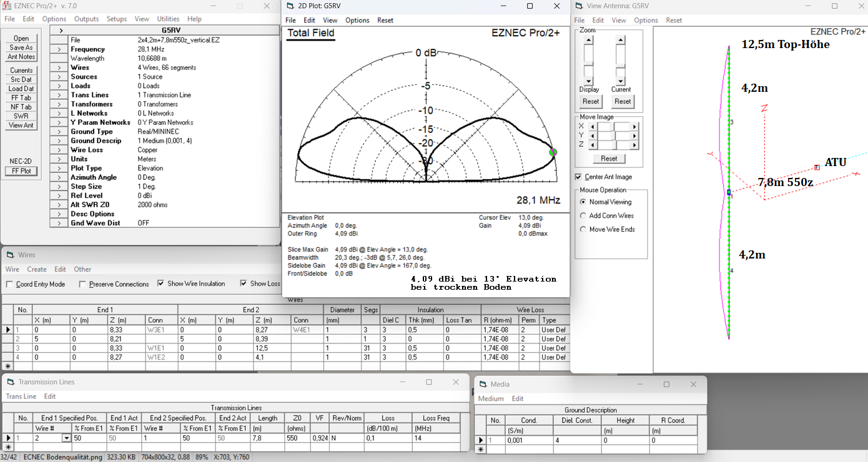Toggle the Show Loss checkbox in Wires window
This screenshot has height=462, width=868.
click(x=244, y=283)
